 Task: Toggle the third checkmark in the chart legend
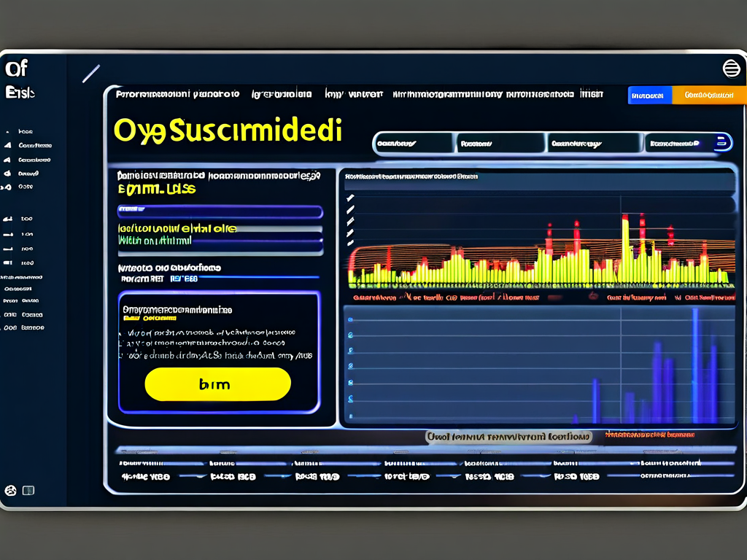click(x=351, y=221)
